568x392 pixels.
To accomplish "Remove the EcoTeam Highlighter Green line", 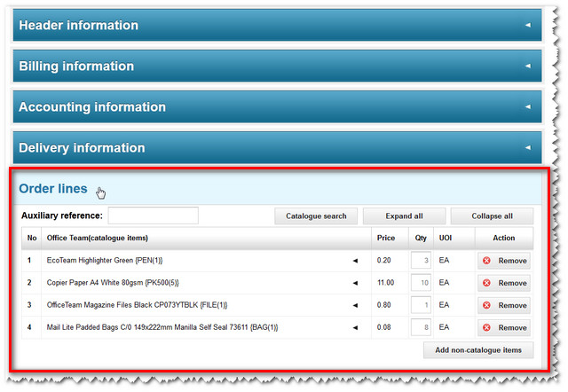I will pos(504,261).
